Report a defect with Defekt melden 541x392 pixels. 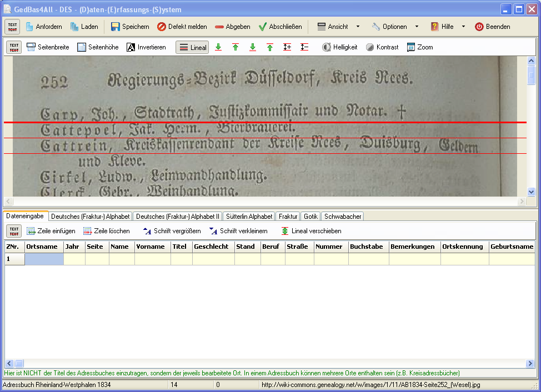point(182,27)
